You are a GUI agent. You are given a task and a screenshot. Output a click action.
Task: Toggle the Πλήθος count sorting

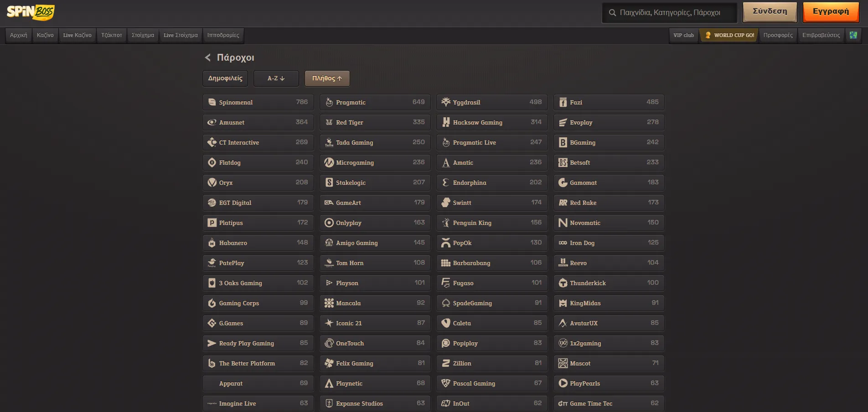coord(327,78)
